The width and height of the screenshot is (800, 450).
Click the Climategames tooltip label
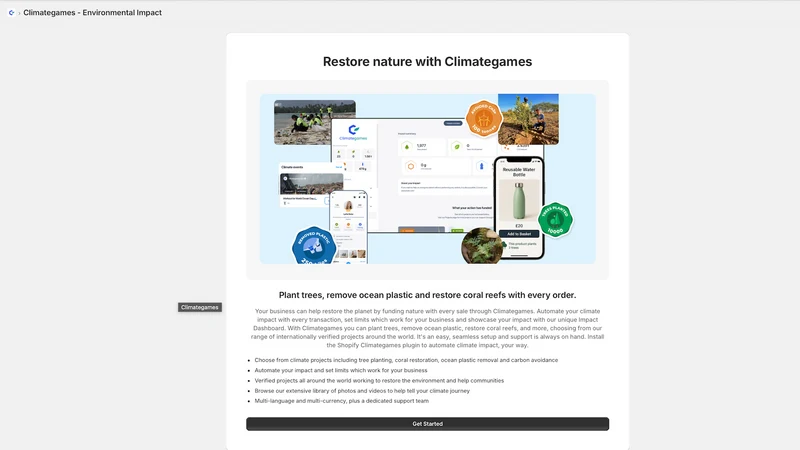coord(199,307)
